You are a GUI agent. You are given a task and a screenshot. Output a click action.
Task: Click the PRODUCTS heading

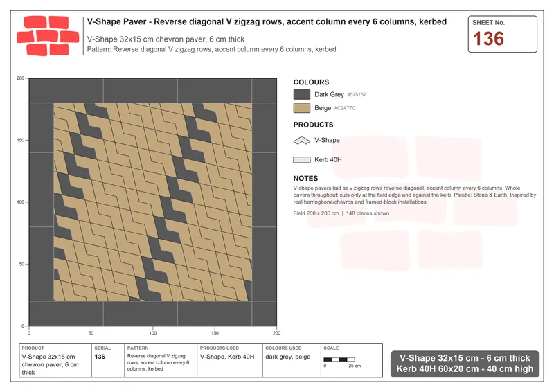pos(313,125)
